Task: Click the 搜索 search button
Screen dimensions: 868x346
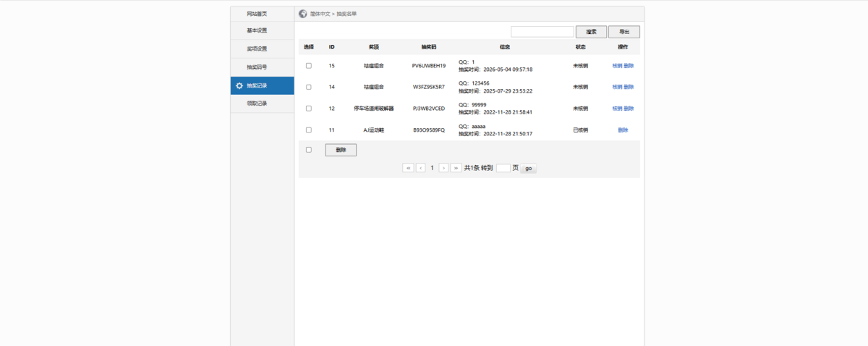Action: pos(591,32)
